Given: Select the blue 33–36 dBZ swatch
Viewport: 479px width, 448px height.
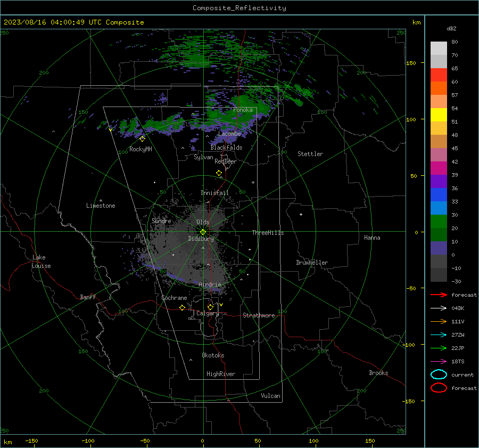Looking at the screenshot, I should click(x=439, y=195).
